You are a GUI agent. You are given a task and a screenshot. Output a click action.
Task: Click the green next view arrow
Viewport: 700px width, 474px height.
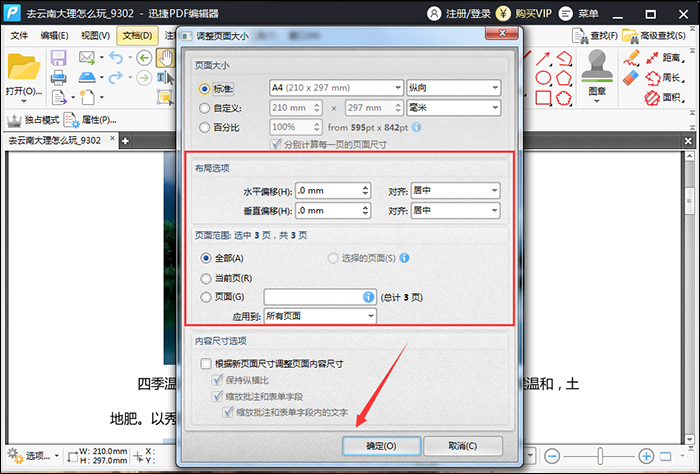click(144, 78)
